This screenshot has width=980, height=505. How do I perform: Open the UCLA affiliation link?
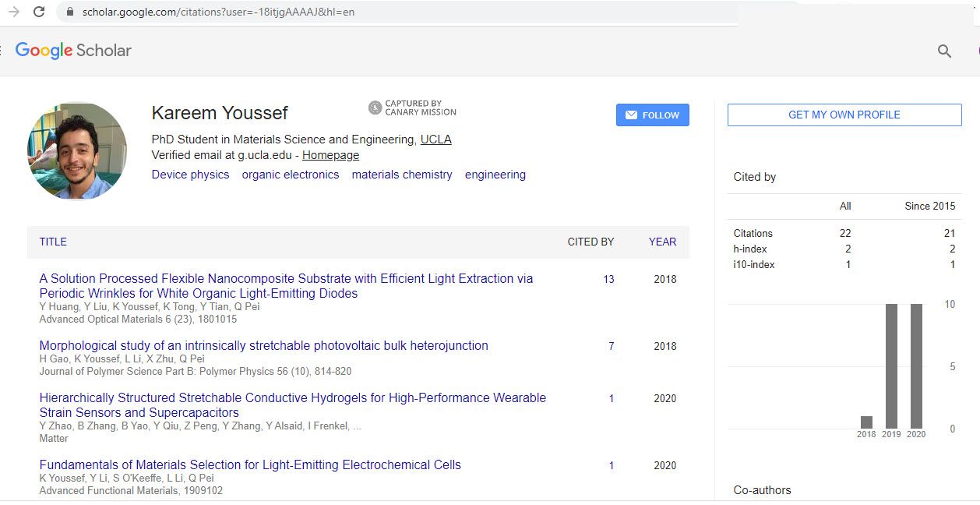click(435, 139)
